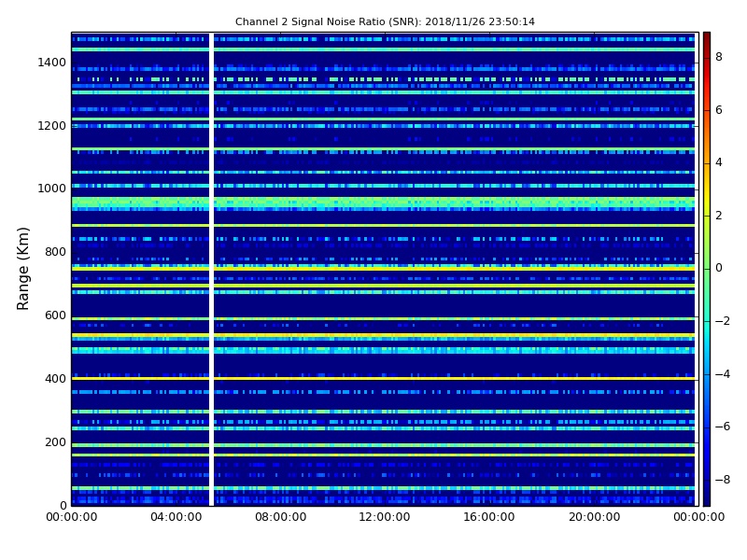Click the colorbar label −4

(x=723, y=374)
